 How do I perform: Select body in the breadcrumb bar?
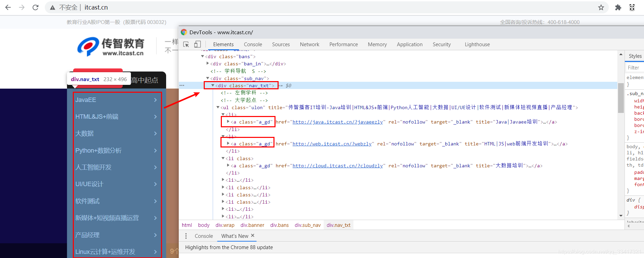[x=204, y=225]
